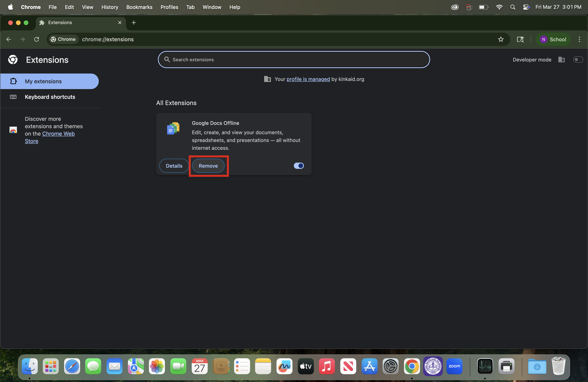Open a new tab with plus icon
Screen dimensions: 588x382
click(134, 23)
